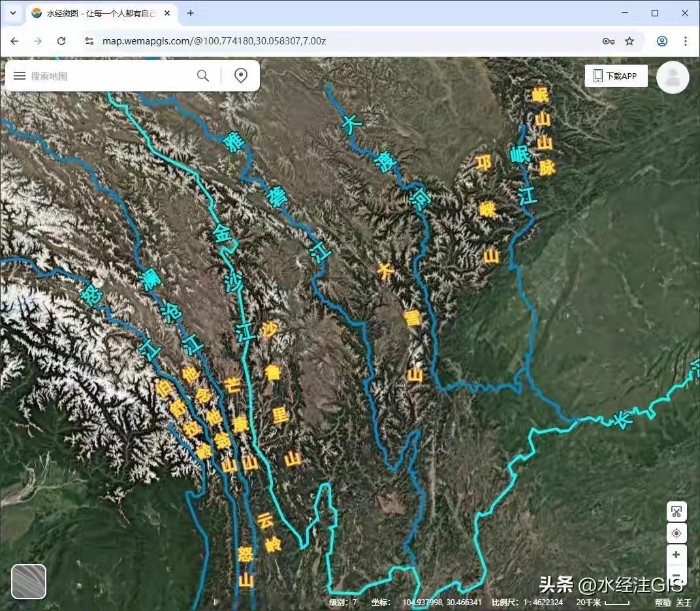Click the address bar URL
This screenshot has width=700, height=611.
coord(214,41)
